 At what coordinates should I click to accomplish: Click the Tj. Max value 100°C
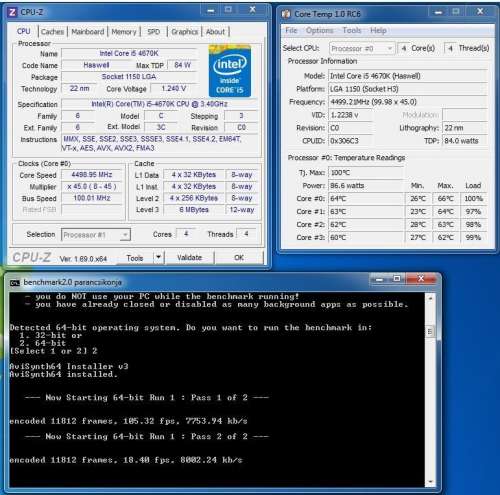(366, 173)
